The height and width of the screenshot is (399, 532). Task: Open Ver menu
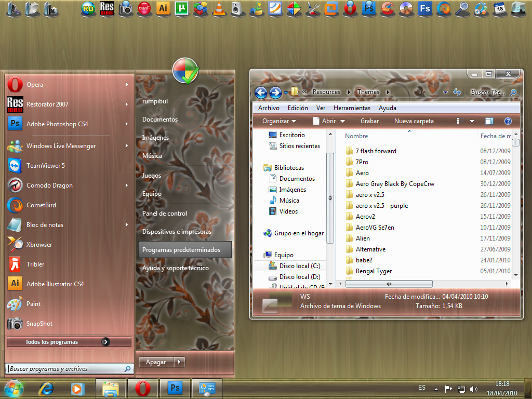pyautogui.click(x=321, y=108)
